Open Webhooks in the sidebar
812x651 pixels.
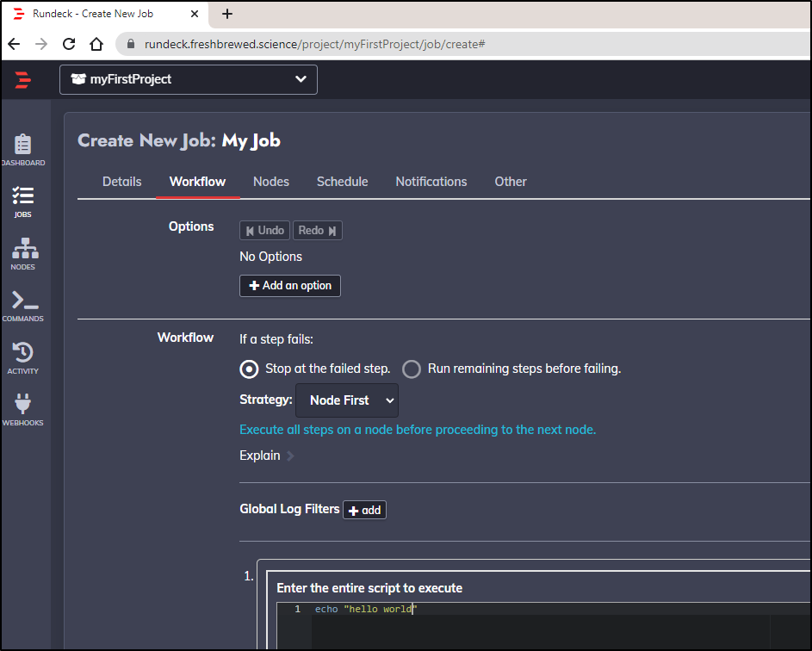point(22,410)
